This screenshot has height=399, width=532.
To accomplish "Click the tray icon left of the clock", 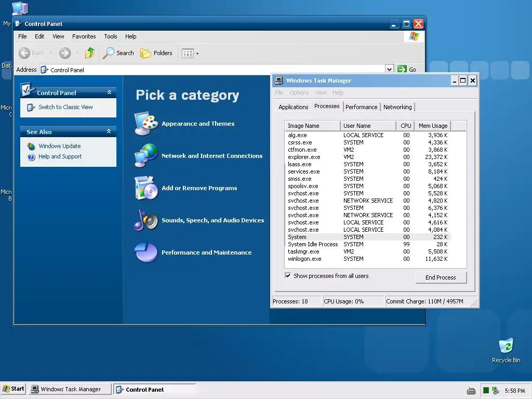I will [x=496, y=391].
